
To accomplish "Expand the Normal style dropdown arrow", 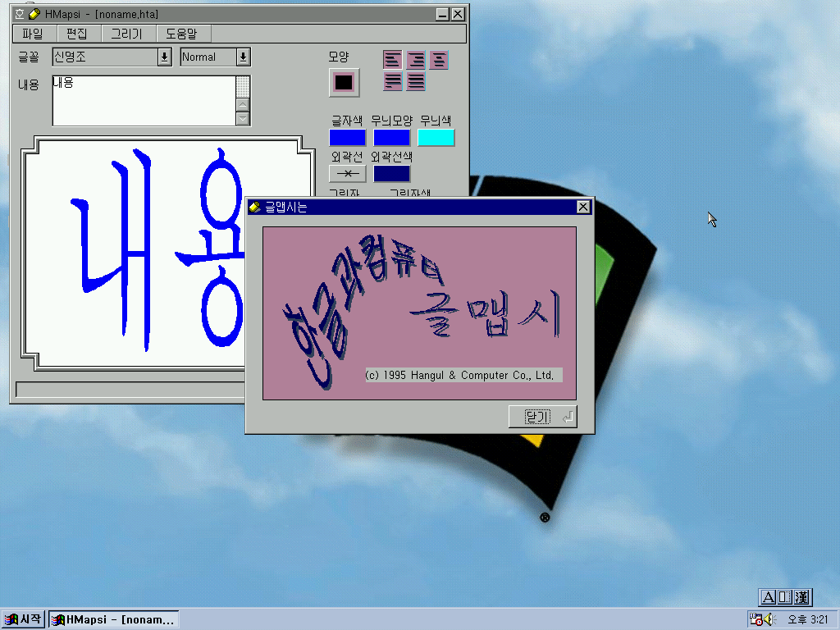I will 243,57.
